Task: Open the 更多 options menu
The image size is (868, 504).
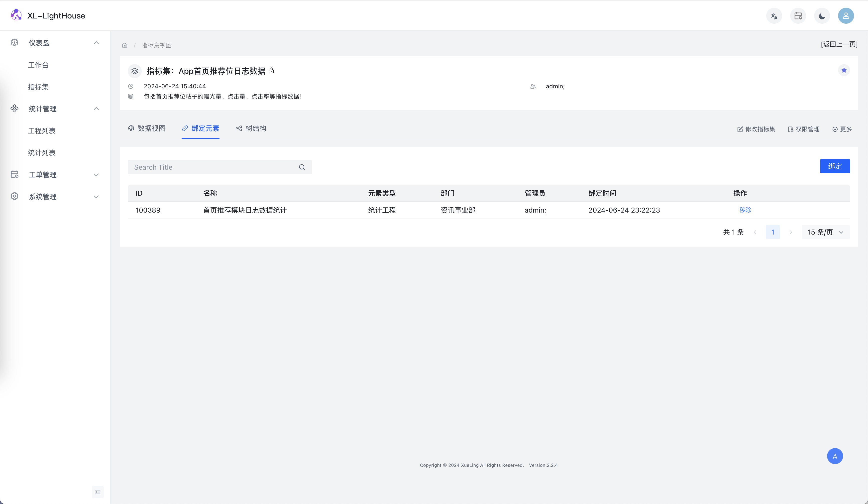Action: [x=842, y=129]
